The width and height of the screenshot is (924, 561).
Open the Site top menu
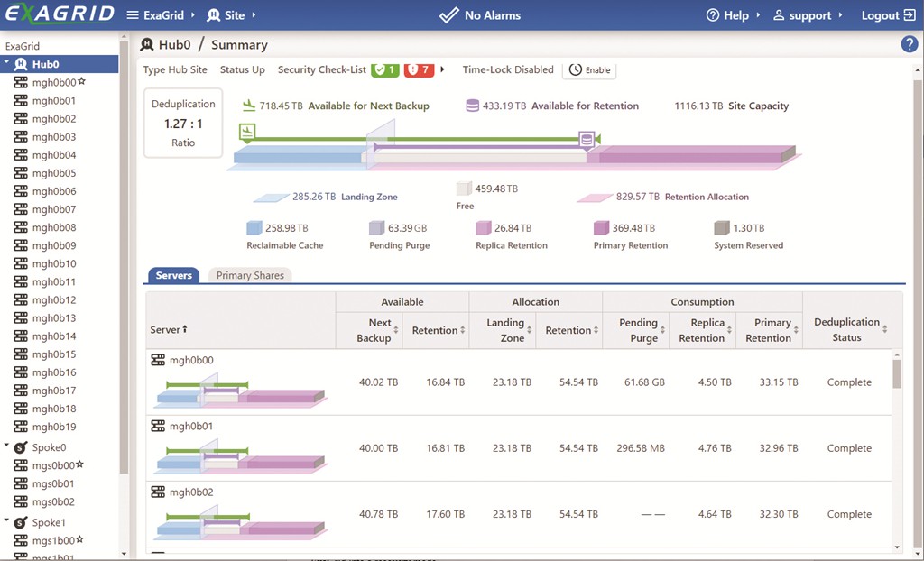231,15
